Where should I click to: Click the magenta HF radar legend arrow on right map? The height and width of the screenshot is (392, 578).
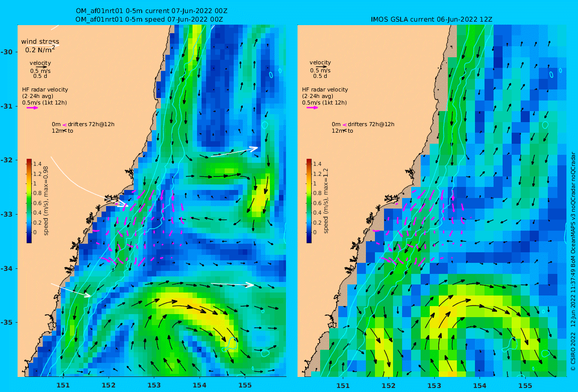pyautogui.click(x=312, y=108)
